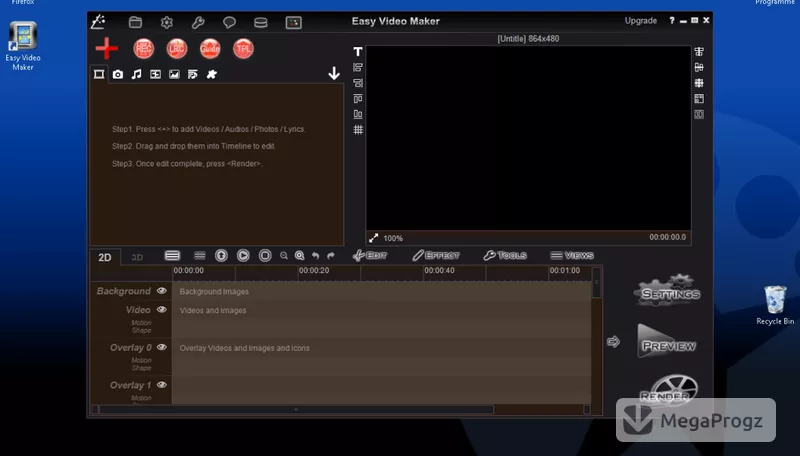This screenshot has height=456, width=800.
Task: Switch to the lyrics text media tab
Action: 192,74
